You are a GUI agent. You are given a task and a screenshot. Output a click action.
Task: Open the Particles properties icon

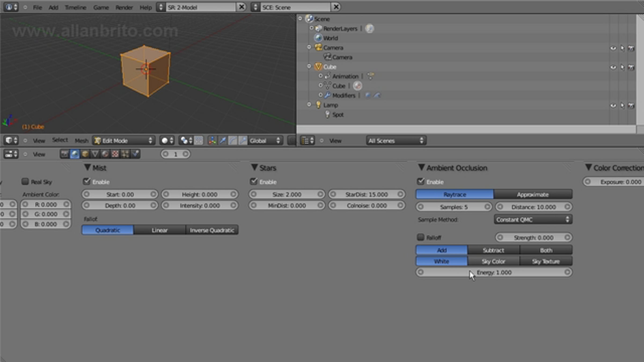(125, 154)
